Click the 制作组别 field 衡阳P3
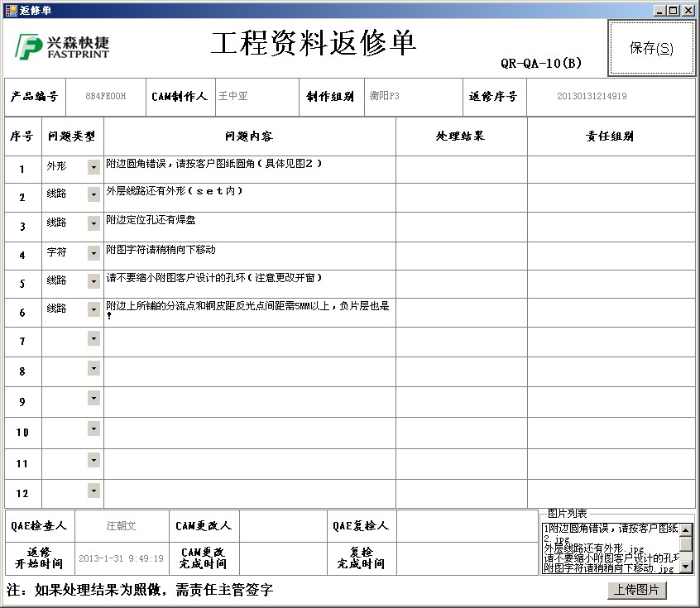The width and height of the screenshot is (700, 608). coord(413,97)
